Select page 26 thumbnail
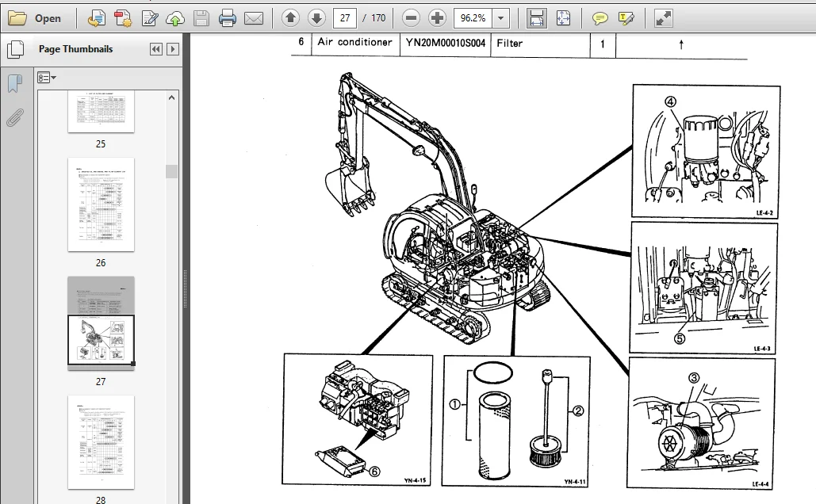Image resolution: width=816 pixels, height=504 pixels. [101, 205]
